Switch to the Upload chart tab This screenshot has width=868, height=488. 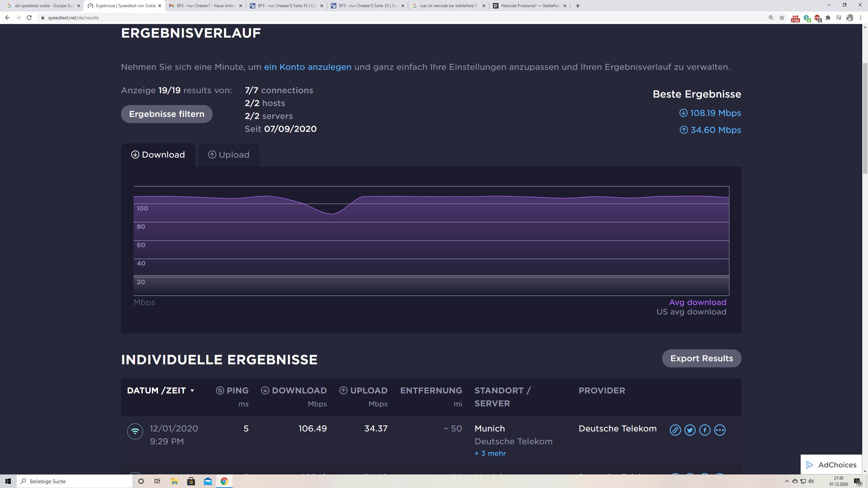229,155
